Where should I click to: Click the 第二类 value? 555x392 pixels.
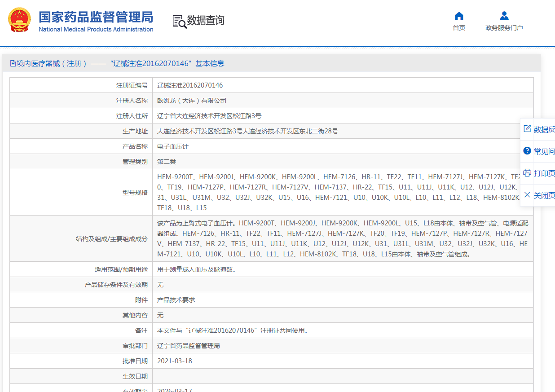[167, 162]
